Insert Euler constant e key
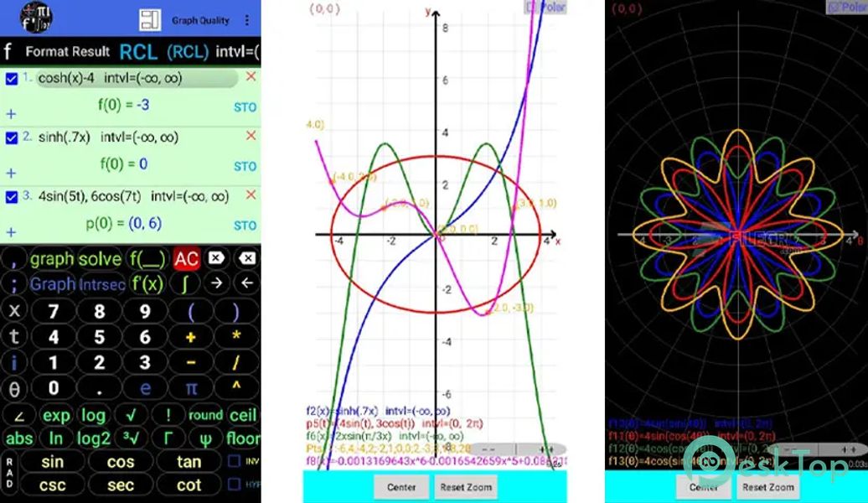The height and width of the screenshot is (503, 868). (145, 388)
